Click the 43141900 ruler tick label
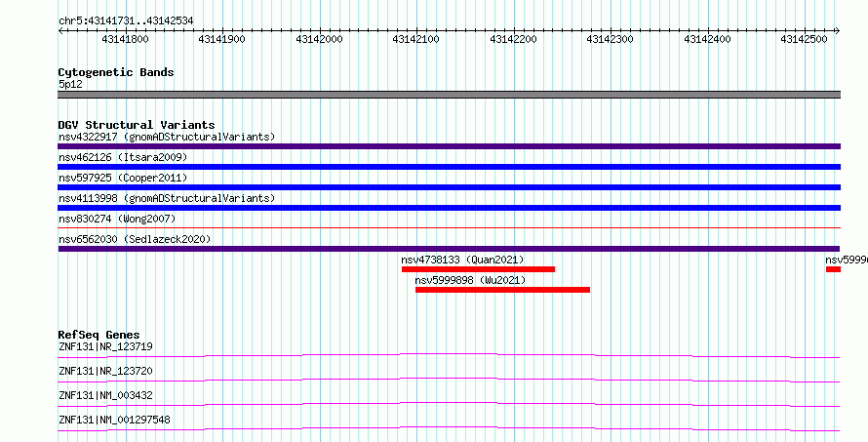This screenshot has width=868, height=442. click(x=222, y=39)
